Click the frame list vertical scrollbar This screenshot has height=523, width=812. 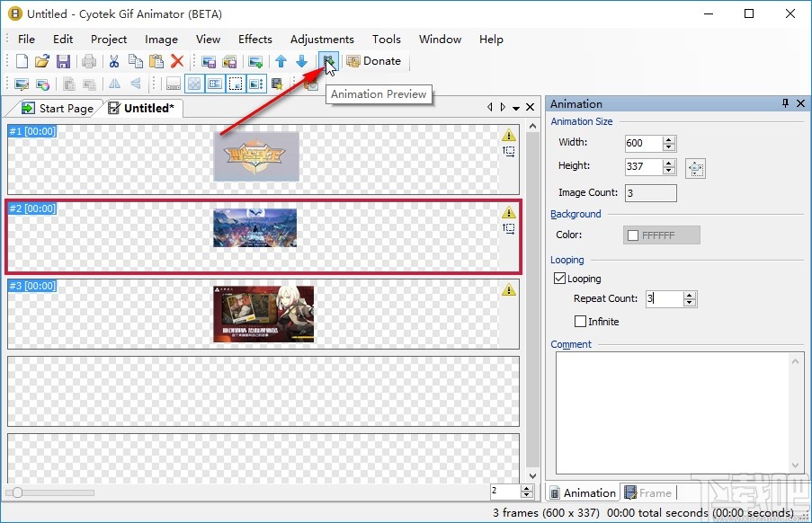(x=533, y=300)
